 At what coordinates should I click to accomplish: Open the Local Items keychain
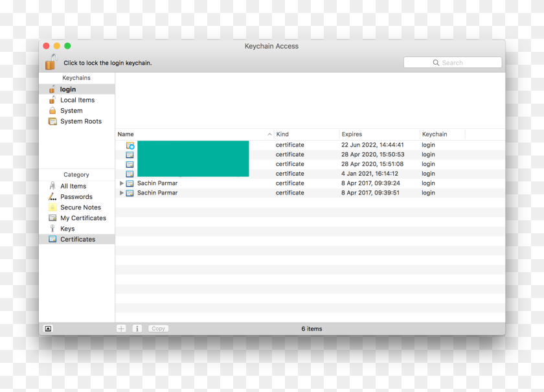[x=77, y=100]
